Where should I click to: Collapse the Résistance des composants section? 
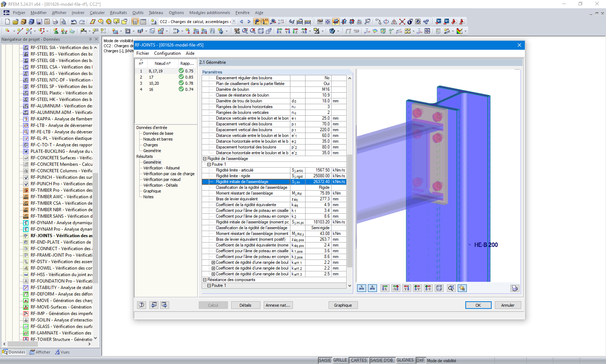tap(205, 280)
